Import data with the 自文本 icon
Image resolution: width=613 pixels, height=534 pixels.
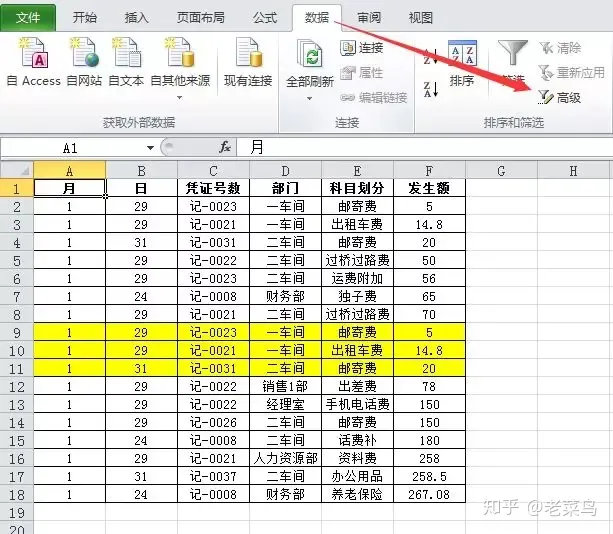(126, 62)
